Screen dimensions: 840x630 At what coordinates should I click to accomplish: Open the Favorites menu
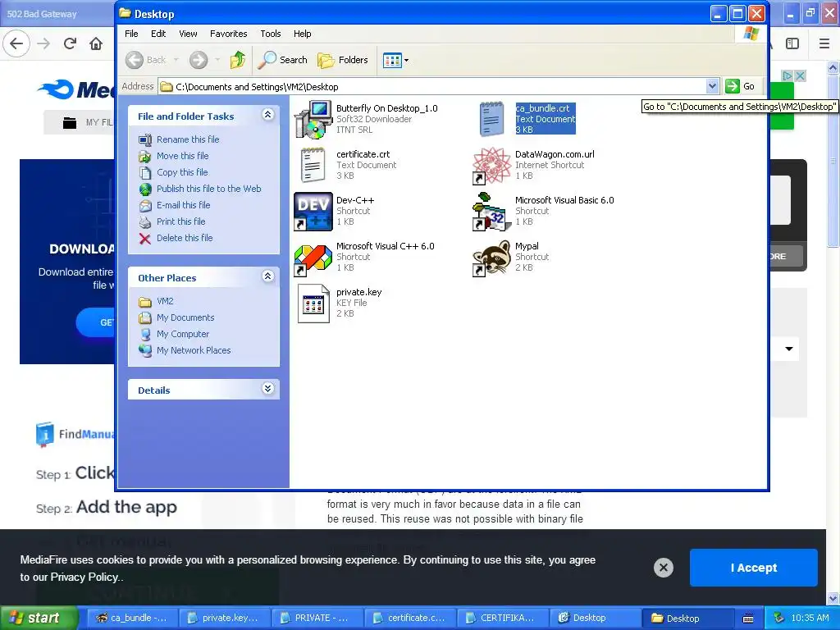pos(228,34)
